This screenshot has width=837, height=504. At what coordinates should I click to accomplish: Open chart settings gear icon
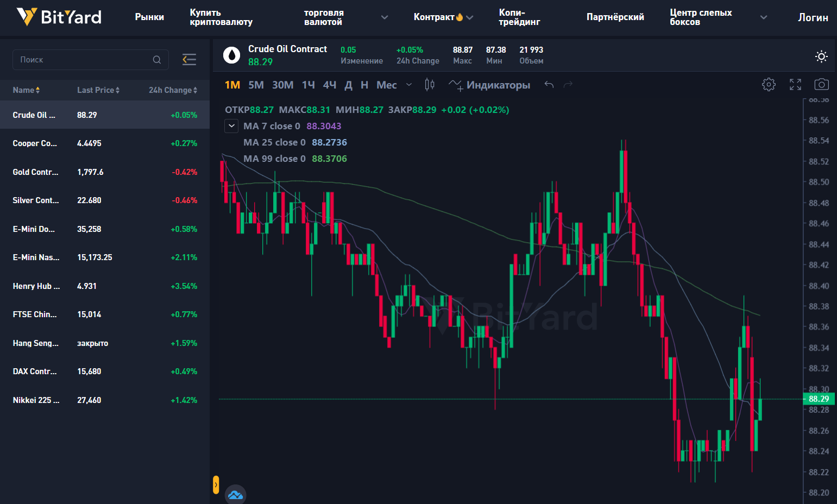coord(769,84)
